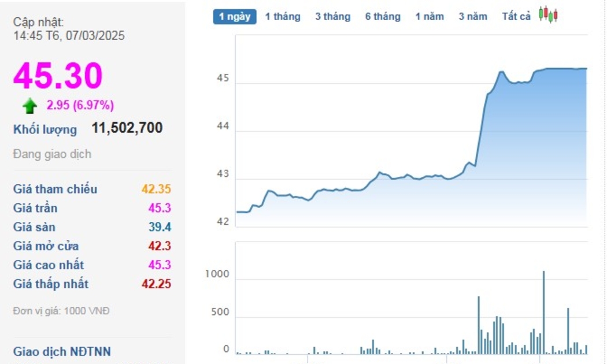The height and width of the screenshot is (364, 607).
Task: Select the 1 ngày timeframe tab
Action: (235, 17)
